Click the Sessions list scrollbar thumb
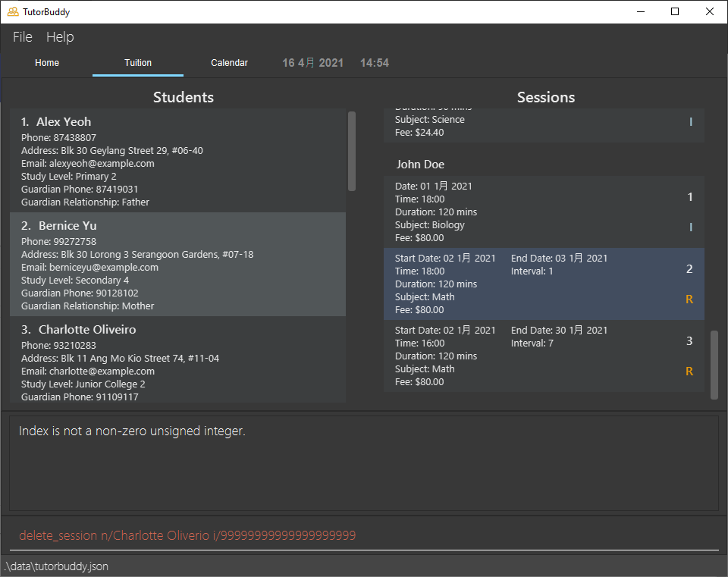The height and width of the screenshot is (577, 728). pos(714,365)
